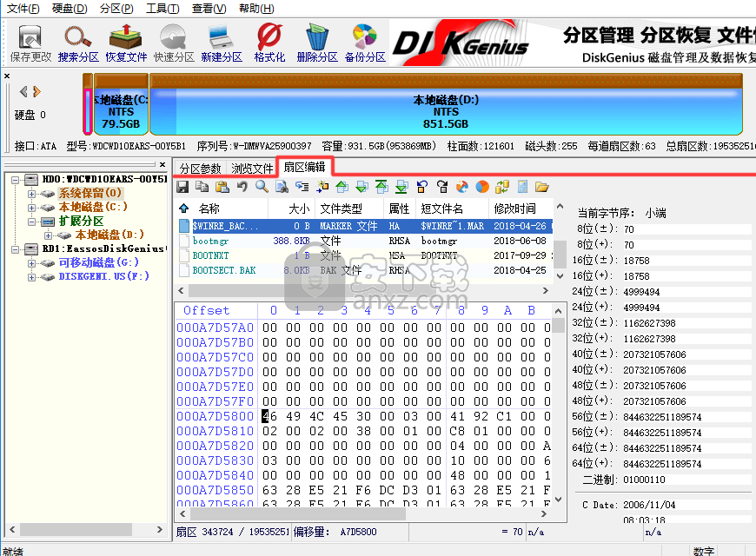Sort file list by 文件类型 column header
Screen dimensions: 756x556
click(349, 208)
